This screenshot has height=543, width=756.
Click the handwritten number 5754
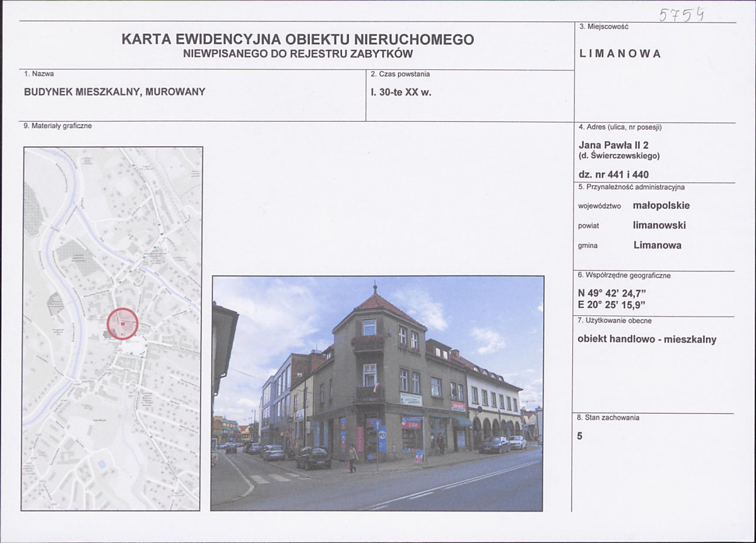[x=682, y=15]
